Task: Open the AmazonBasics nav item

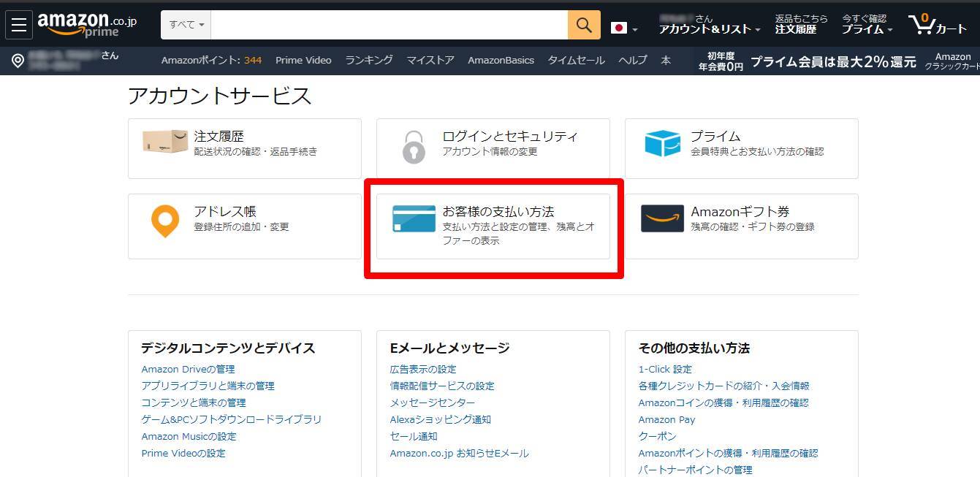Action: coord(501,61)
